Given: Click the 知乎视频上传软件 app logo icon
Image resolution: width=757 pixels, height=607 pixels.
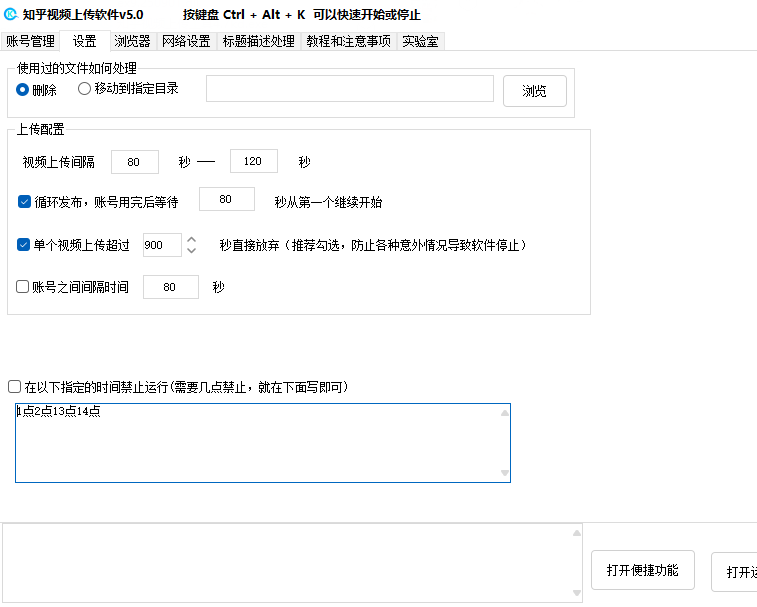Looking at the screenshot, I should tap(11, 15).
